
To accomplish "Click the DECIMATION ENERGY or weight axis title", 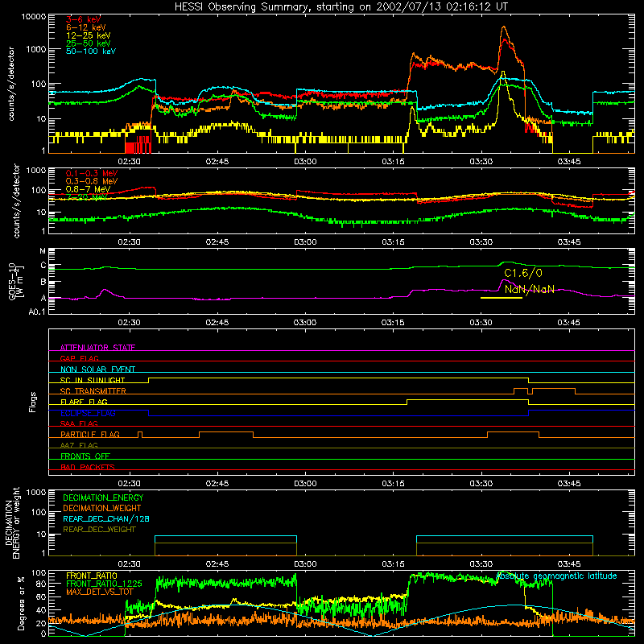I will (x=12, y=523).
